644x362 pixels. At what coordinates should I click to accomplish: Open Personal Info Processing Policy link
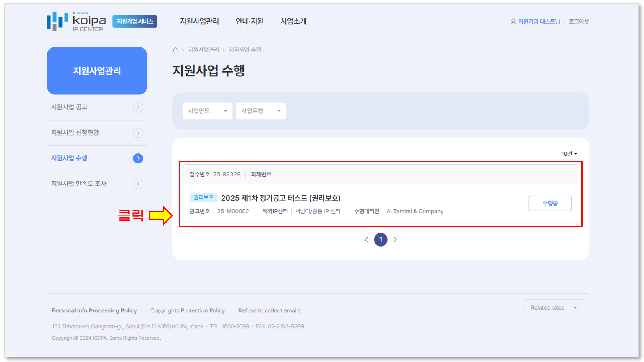[x=94, y=311]
